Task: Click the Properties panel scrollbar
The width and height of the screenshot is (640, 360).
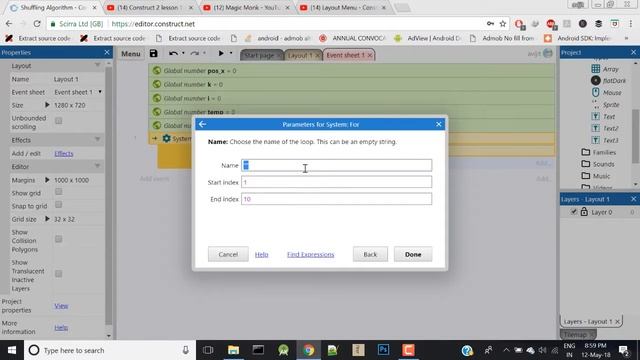Action: coord(109,196)
